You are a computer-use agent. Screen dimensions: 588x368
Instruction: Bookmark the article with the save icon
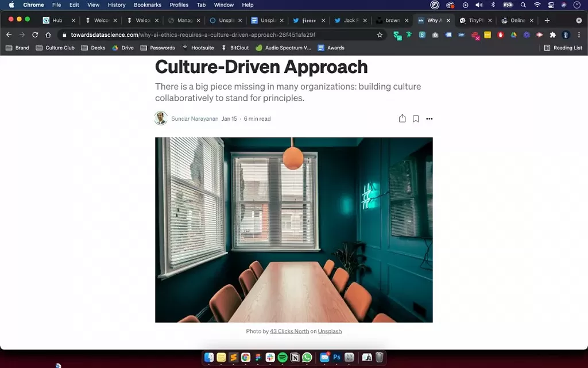(x=416, y=118)
